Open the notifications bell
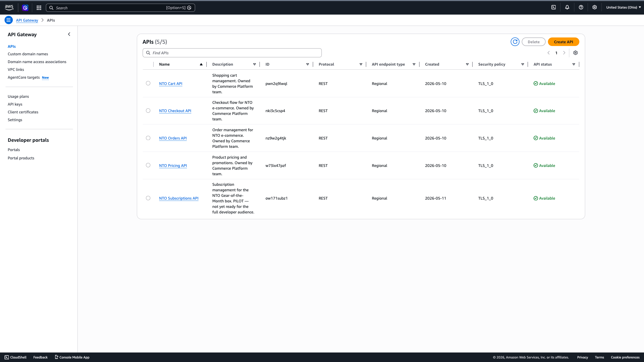The width and height of the screenshot is (644, 362). [567, 8]
